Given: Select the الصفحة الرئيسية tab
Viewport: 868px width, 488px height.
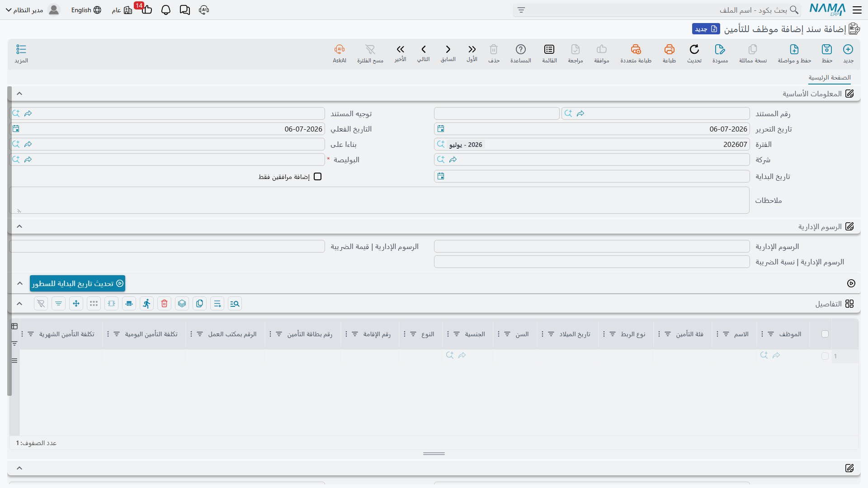Looking at the screenshot, I should [x=830, y=78].
